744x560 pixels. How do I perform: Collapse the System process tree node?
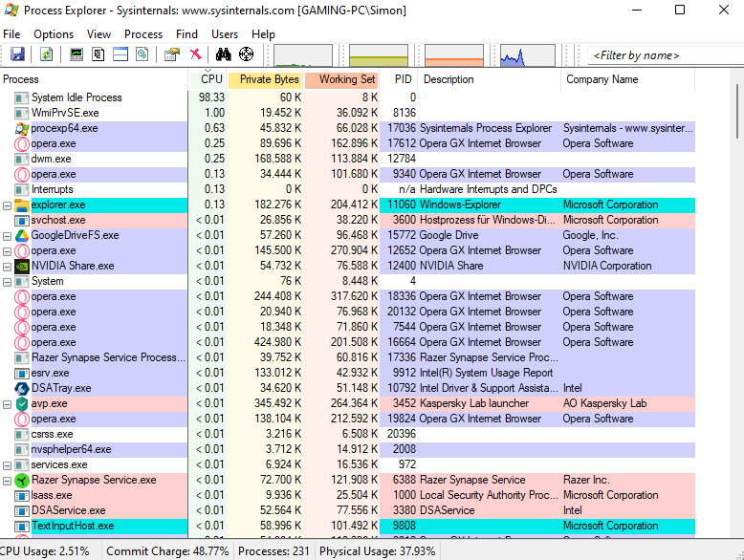click(7, 282)
